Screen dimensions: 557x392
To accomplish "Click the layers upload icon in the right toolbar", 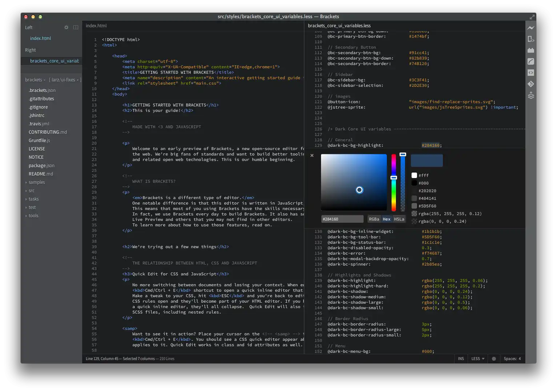I will (x=531, y=95).
